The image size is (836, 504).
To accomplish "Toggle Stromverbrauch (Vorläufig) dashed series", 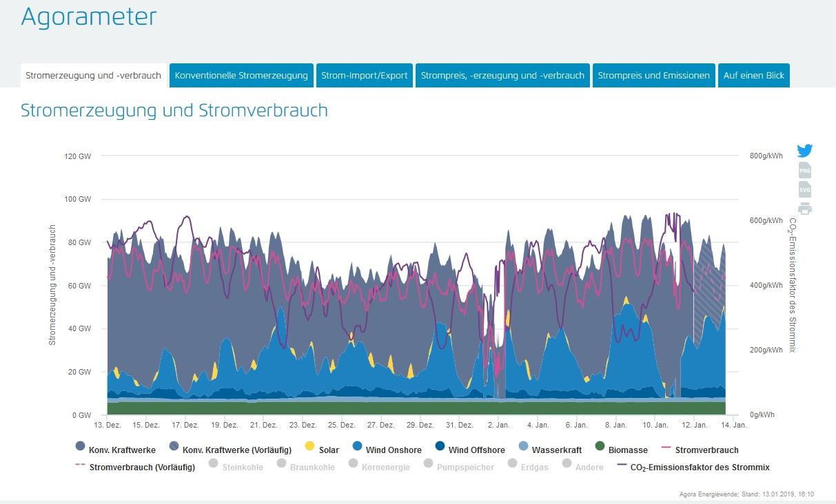I will [135, 467].
